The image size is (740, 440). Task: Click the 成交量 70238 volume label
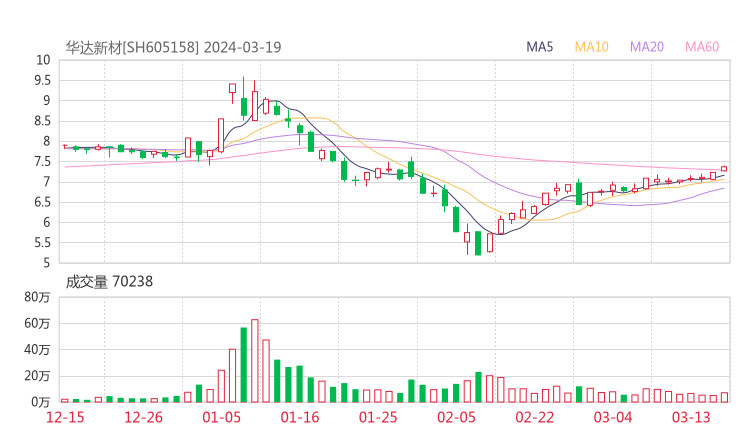(109, 281)
